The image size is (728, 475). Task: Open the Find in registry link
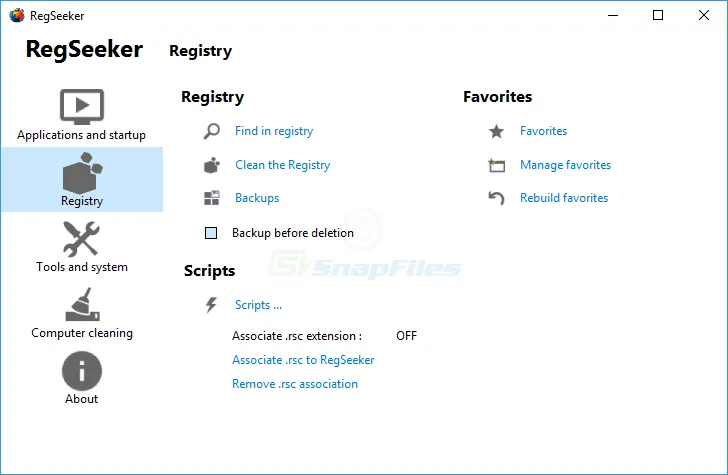(274, 131)
